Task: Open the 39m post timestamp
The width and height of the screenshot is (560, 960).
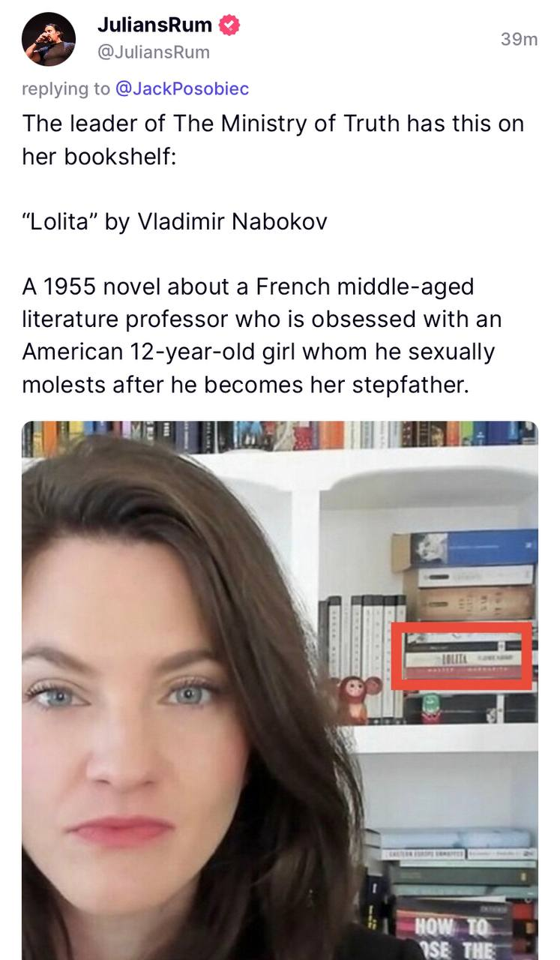Action: point(519,40)
